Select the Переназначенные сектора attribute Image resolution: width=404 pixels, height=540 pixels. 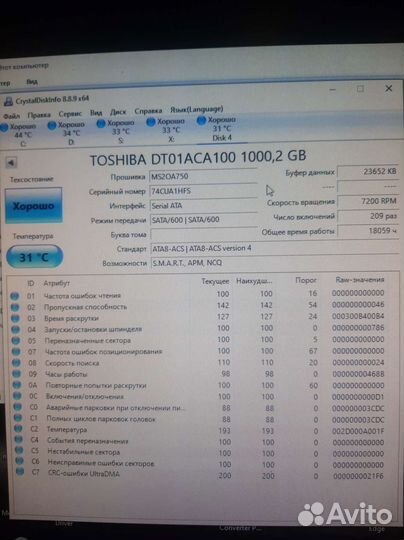click(x=88, y=341)
